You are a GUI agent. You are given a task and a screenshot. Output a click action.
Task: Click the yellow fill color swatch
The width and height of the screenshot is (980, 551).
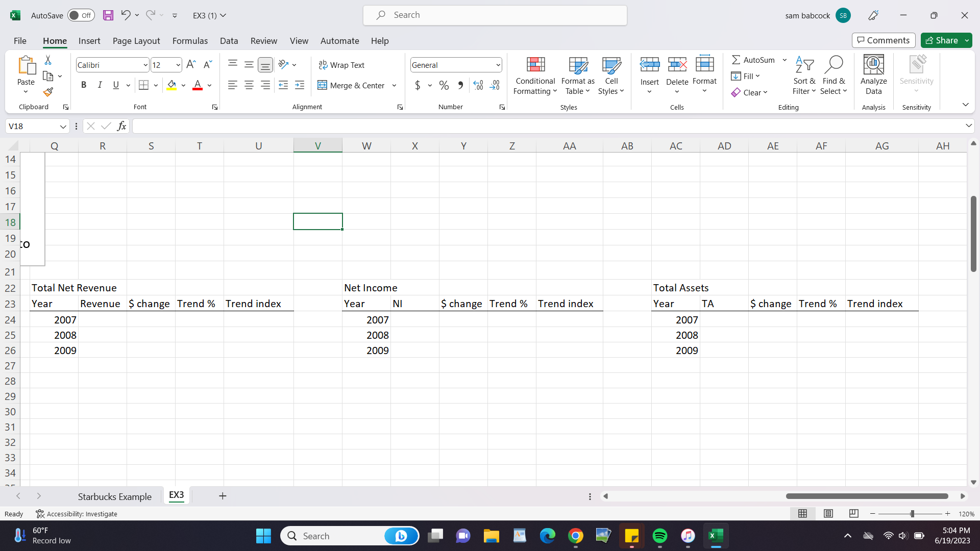point(171,85)
